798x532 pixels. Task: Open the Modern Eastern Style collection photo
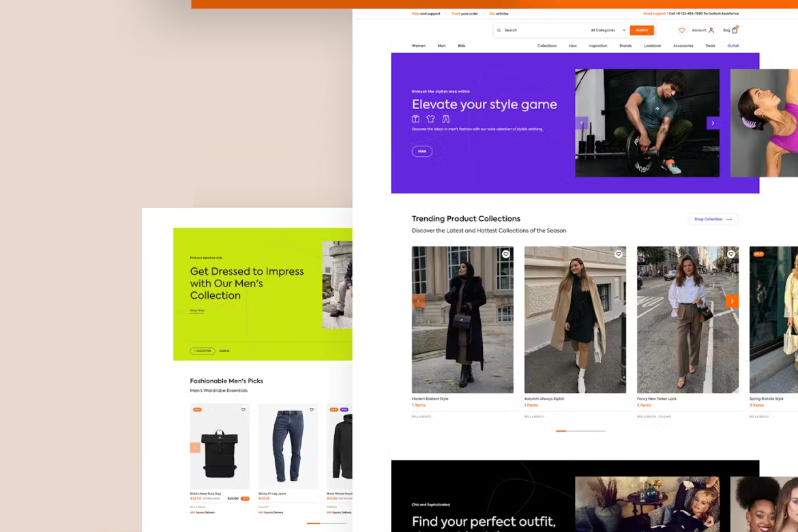[462, 320]
